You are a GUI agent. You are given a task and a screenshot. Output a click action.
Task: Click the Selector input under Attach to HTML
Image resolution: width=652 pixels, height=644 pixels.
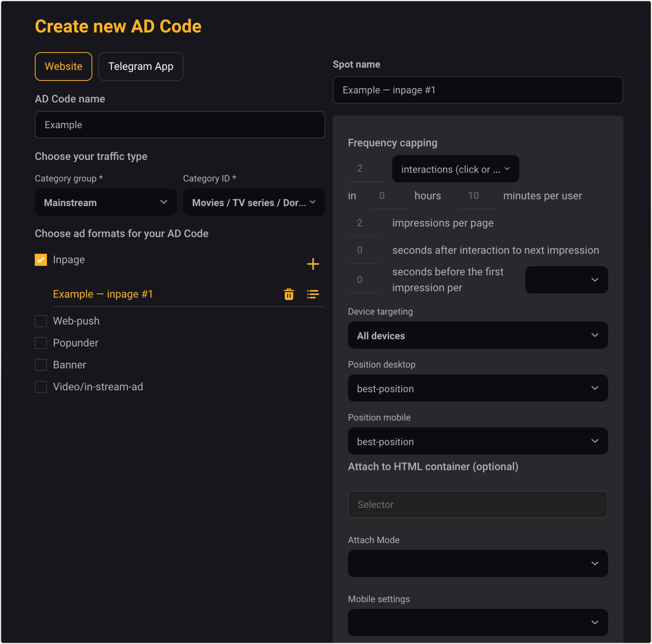pyautogui.click(x=477, y=505)
